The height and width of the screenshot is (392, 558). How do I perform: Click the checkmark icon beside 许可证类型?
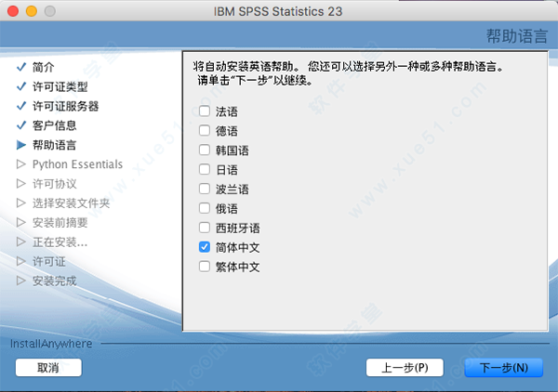[x=21, y=86]
